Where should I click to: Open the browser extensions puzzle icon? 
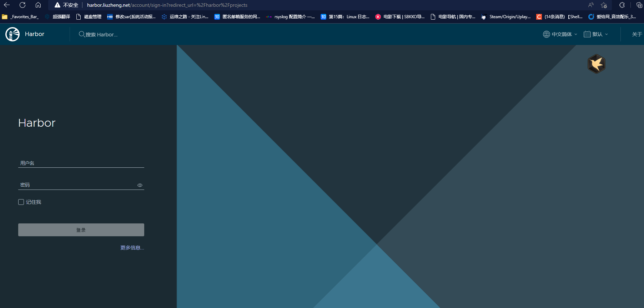point(622,5)
